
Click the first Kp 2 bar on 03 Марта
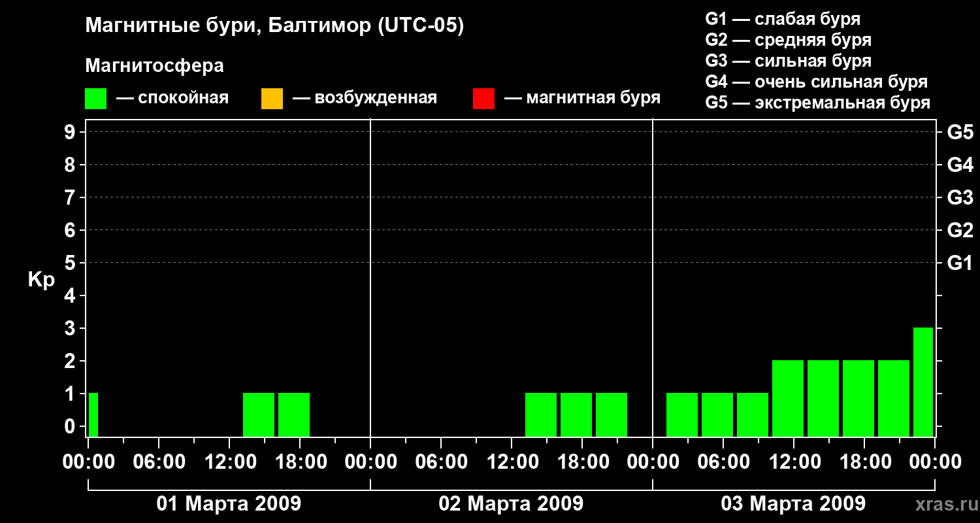788,398
